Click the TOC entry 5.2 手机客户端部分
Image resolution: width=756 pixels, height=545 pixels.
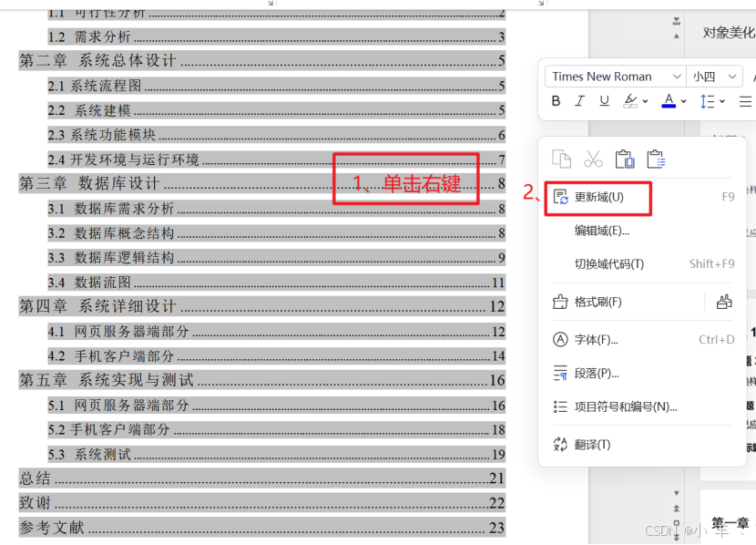coord(276,429)
